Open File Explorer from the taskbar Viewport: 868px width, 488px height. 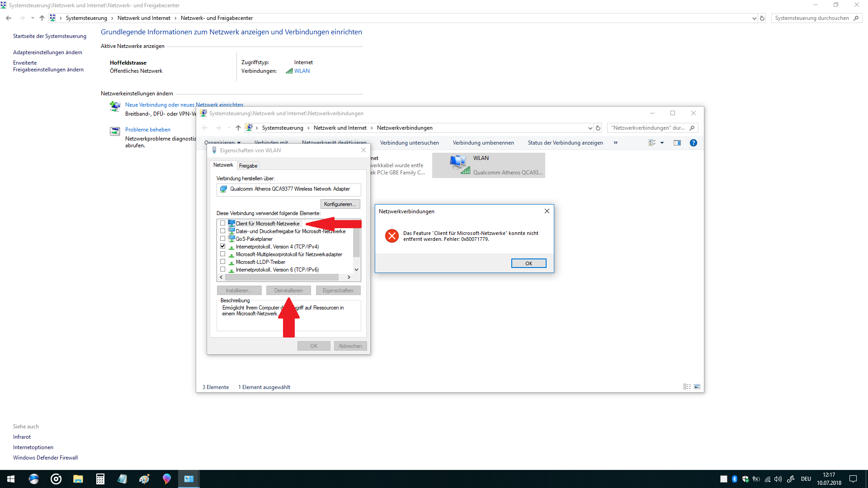pos(78,479)
